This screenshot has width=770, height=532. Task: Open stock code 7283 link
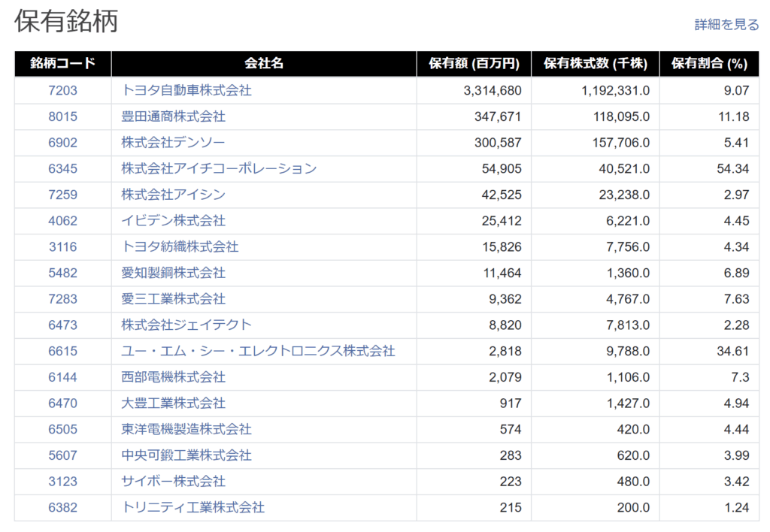[x=63, y=298]
